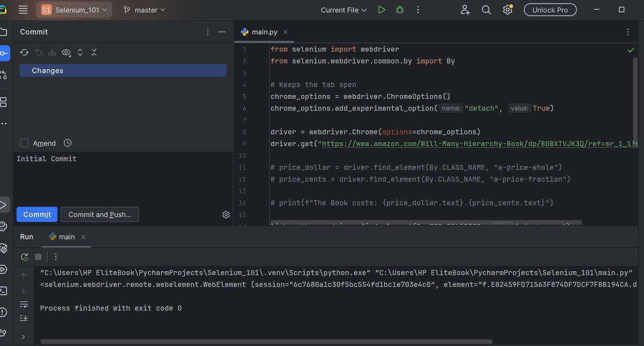
Task: Click the Shelve icon in Commit toolbar
Action: pos(52,52)
